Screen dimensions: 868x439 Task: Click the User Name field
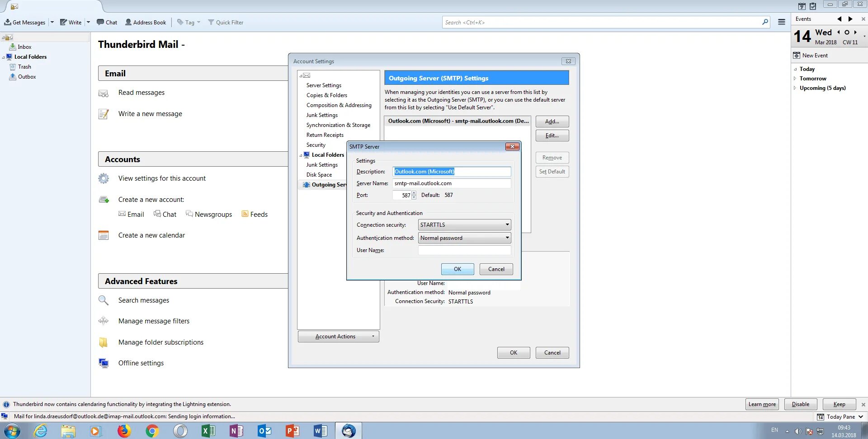(464, 250)
